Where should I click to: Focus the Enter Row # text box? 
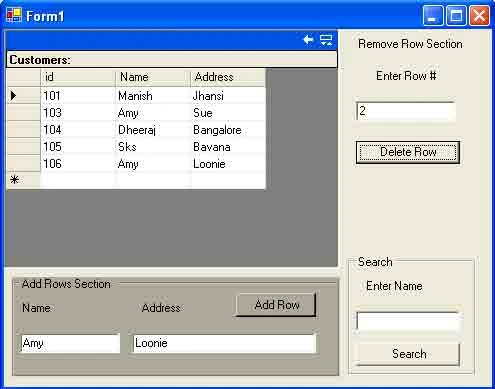tap(406, 111)
